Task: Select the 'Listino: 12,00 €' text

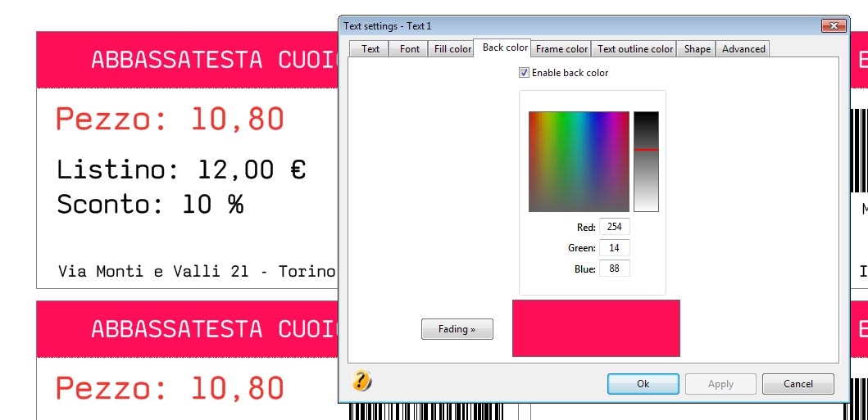Action: pyautogui.click(x=181, y=169)
